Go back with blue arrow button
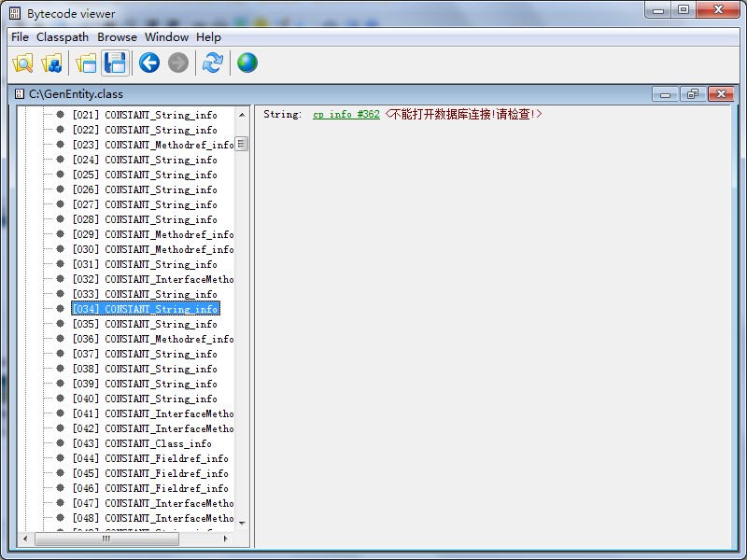 point(149,63)
